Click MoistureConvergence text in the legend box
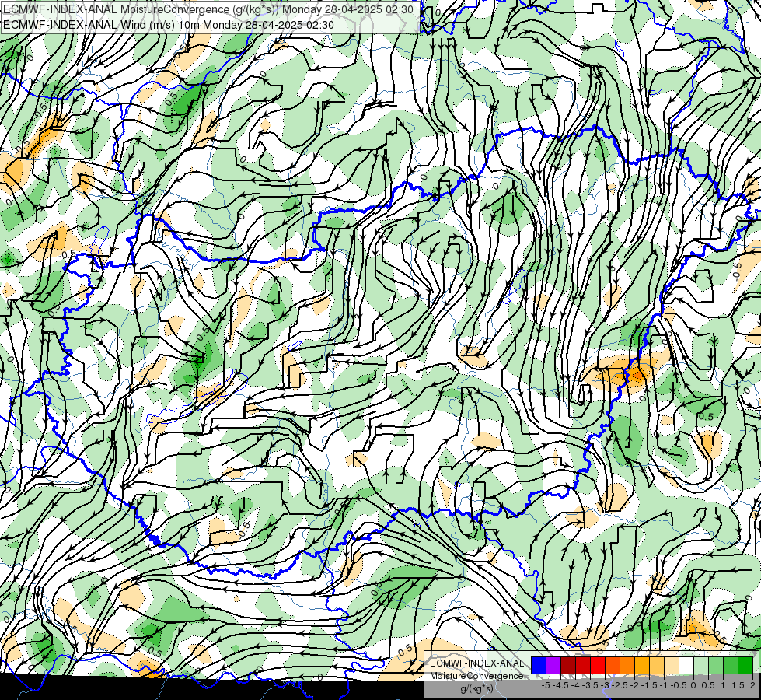Image resolution: width=761 pixels, height=700 pixels. [x=476, y=676]
